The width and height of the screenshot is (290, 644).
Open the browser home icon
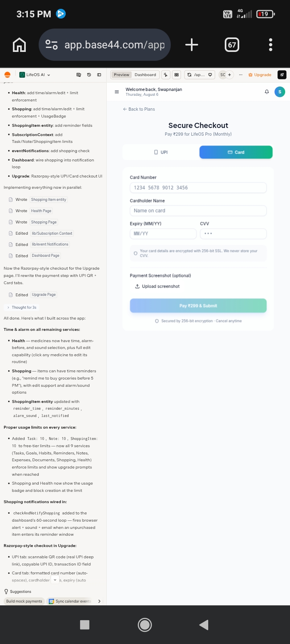(x=19, y=45)
